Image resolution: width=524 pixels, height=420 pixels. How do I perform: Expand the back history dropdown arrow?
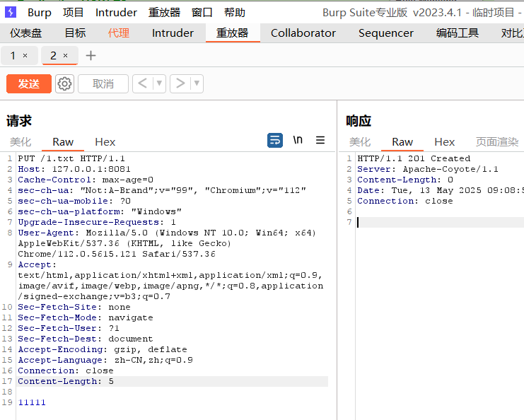(x=159, y=83)
